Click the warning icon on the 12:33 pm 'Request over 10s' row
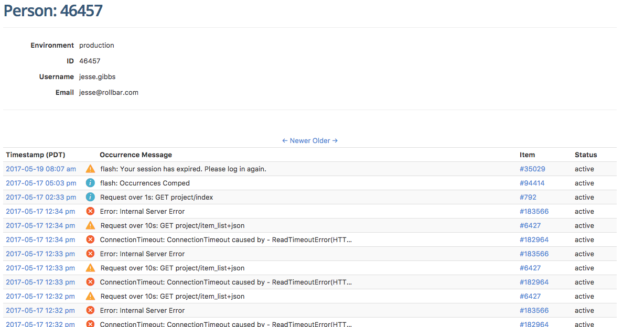The image size is (644, 327). 90,268
